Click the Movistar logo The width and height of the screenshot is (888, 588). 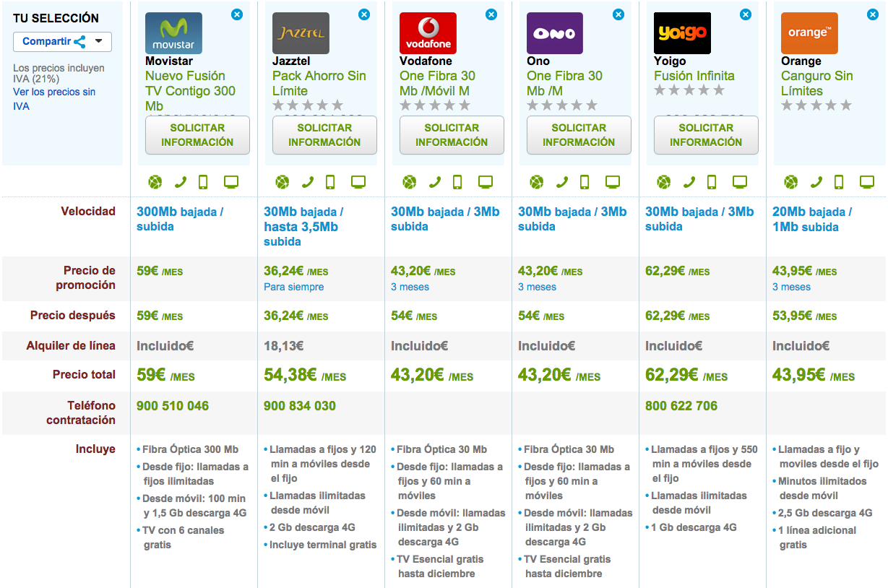point(173,33)
